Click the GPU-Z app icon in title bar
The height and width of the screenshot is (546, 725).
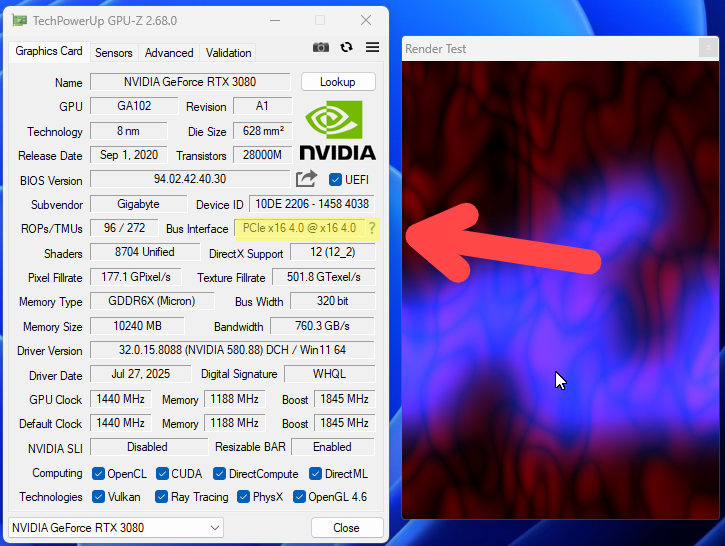click(x=19, y=20)
